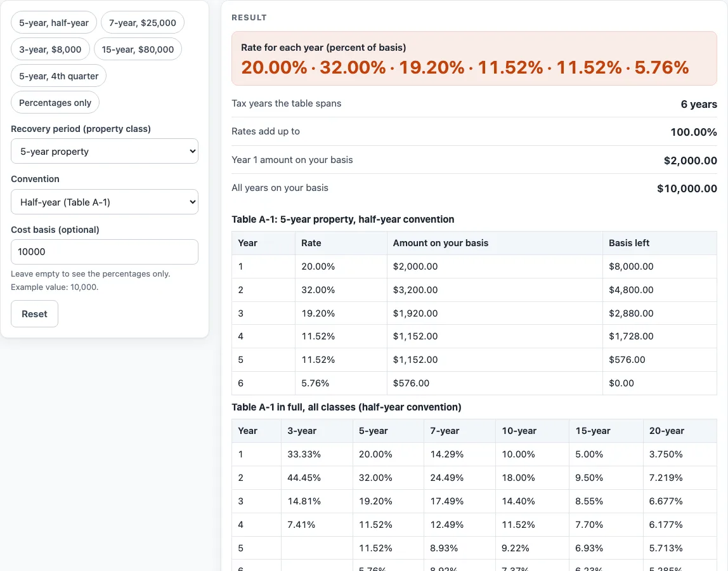Choose the '7-year, $25,000' preset
The height and width of the screenshot is (571, 728).
click(x=143, y=23)
